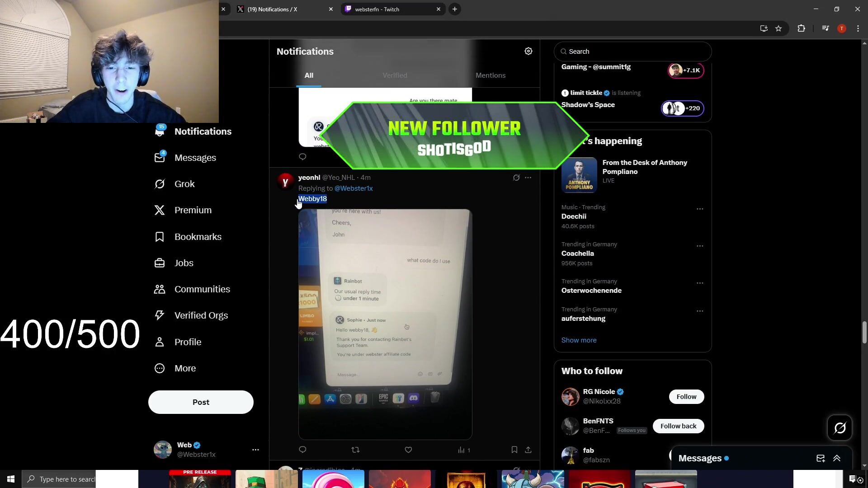Open the Chrome profile avatar
Viewport: 868px width, 488px height.
pyautogui.click(x=842, y=28)
